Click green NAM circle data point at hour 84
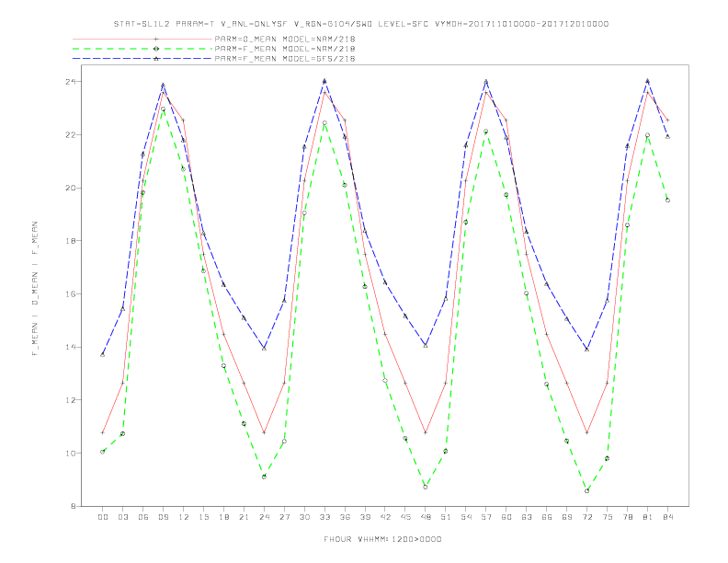The width and height of the screenshot is (728, 563). pyautogui.click(x=667, y=201)
